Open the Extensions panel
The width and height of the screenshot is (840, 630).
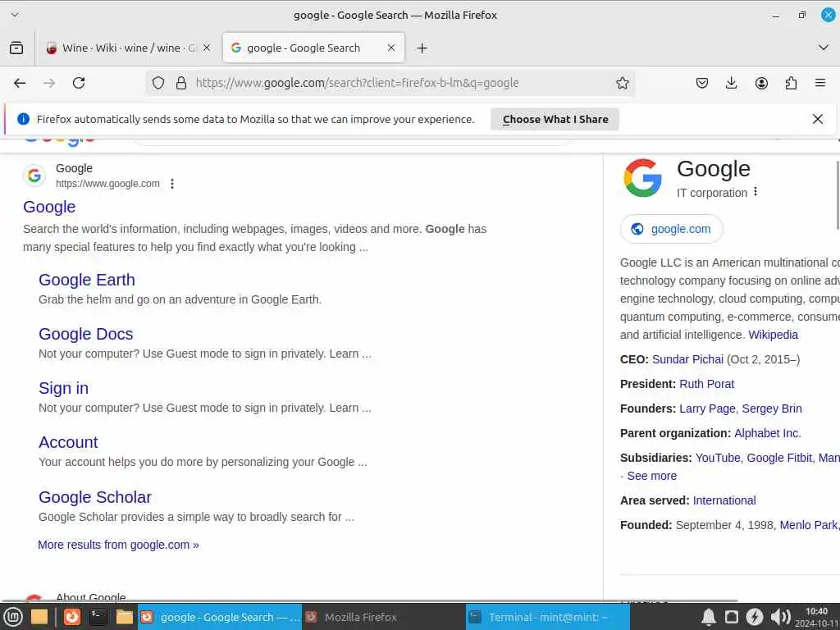click(x=791, y=83)
